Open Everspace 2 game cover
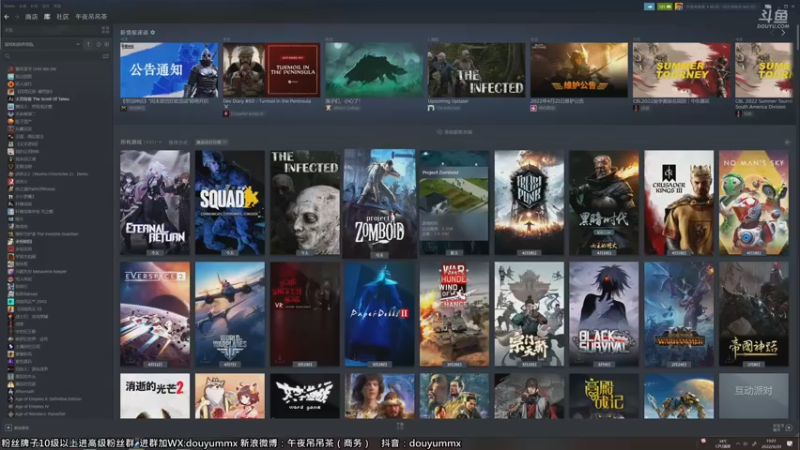This screenshot has width=800, height=450. click(x=155, y=314)
